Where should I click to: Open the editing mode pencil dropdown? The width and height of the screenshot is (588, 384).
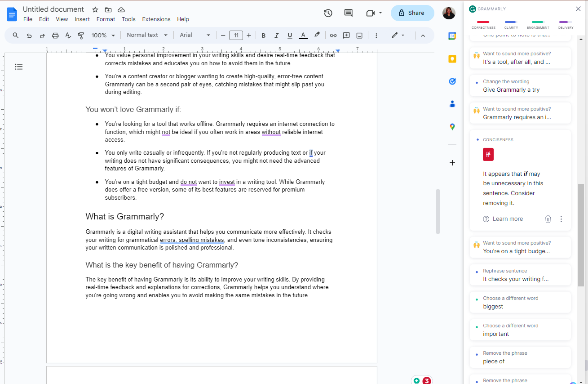coord(398,35)
